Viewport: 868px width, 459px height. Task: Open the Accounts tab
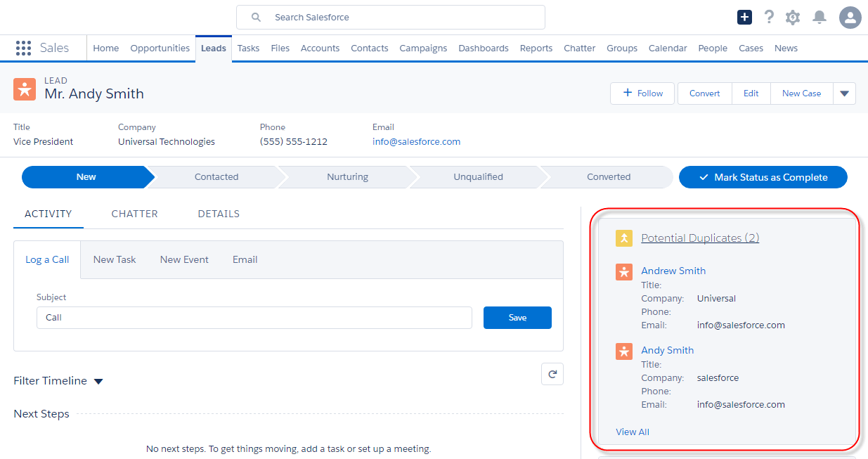tap(320, 48)
